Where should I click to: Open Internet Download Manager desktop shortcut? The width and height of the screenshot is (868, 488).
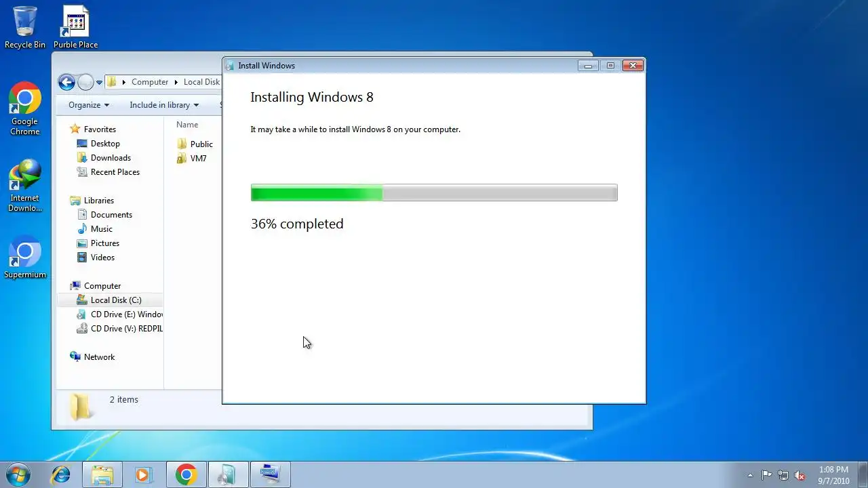(x=25, y=186)
